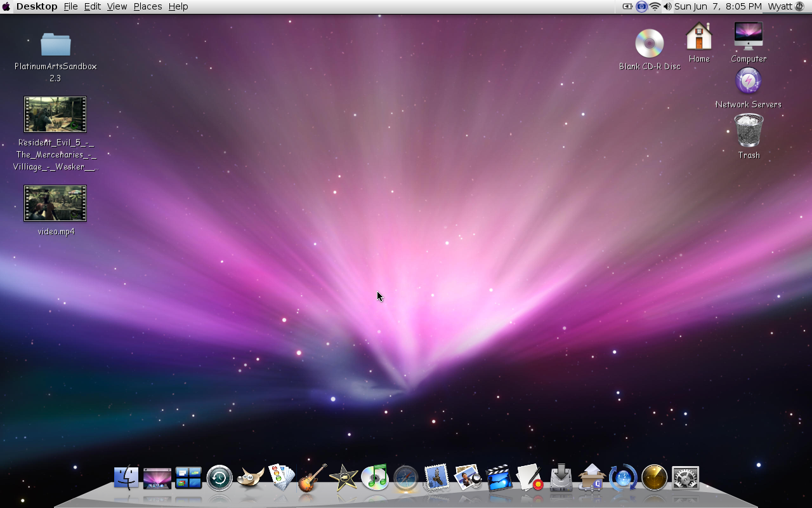Image resolution: width=812 pixels, height=508 pixels.
Task: Open the cards game icon in dock
Action: tap(282, 477)
